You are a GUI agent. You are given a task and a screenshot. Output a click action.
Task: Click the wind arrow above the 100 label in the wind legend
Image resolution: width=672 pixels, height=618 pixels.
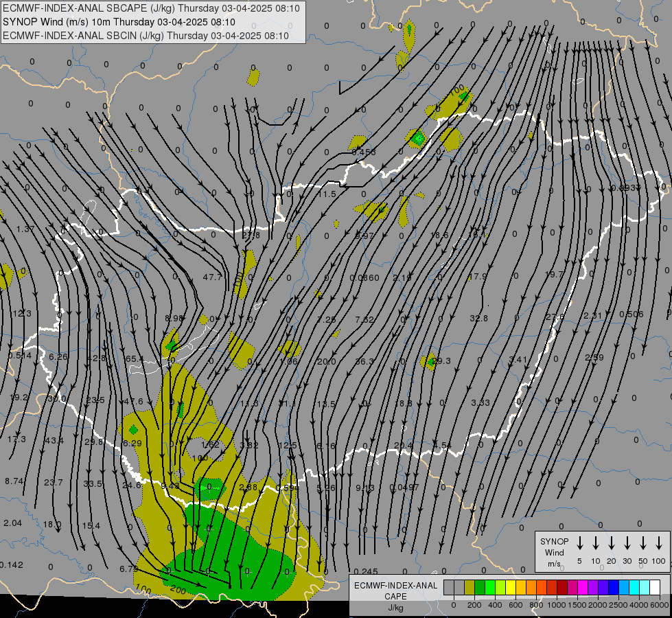(659, 543)
